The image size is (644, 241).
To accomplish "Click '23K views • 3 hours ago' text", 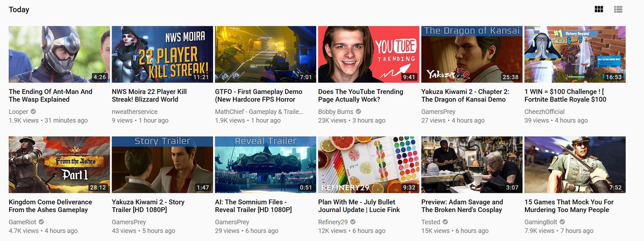I will point(353,121).
